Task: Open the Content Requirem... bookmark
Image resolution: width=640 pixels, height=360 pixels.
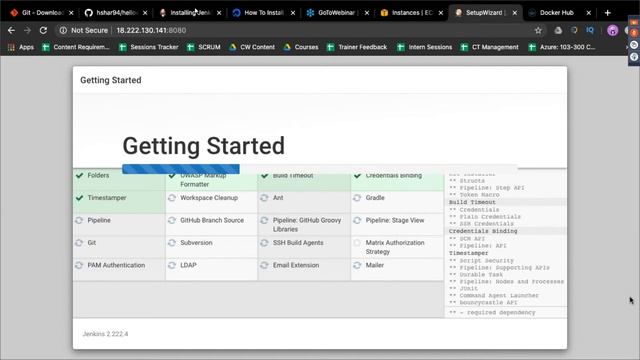Action: (76, 47)
